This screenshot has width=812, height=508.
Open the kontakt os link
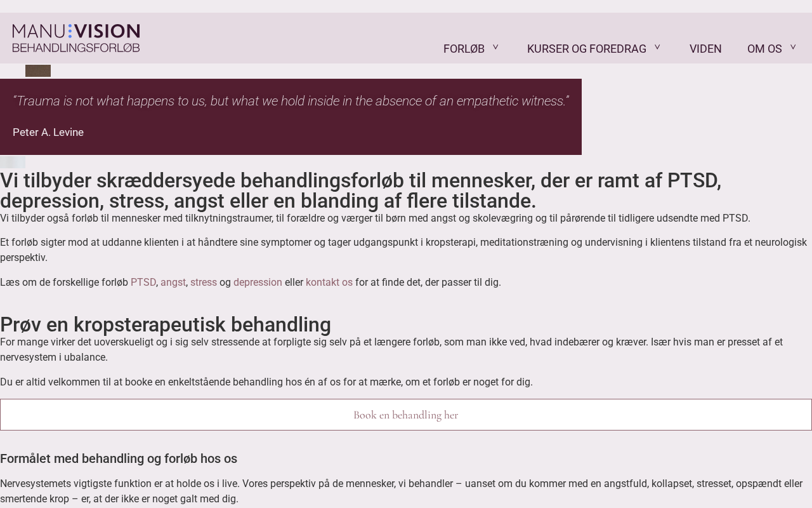coord(329,283)
